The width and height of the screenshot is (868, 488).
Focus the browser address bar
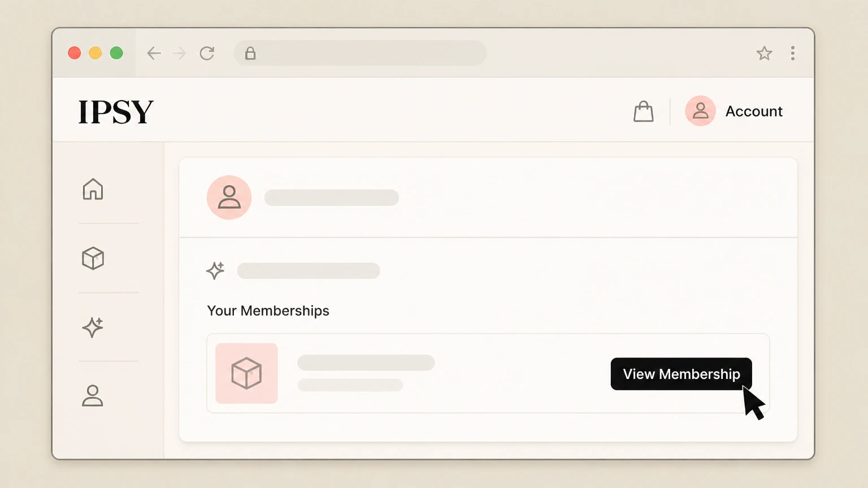point(360,53)
